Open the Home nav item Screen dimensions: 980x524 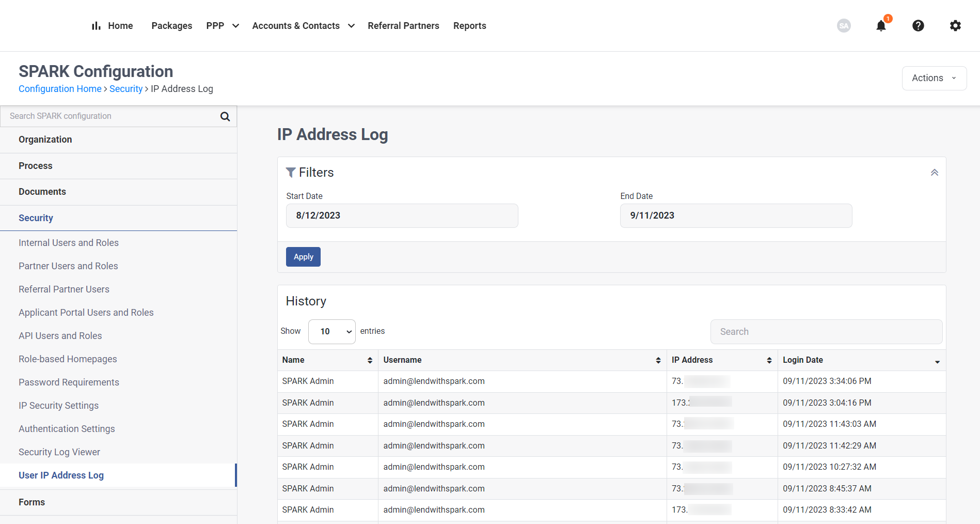(120, 26)
